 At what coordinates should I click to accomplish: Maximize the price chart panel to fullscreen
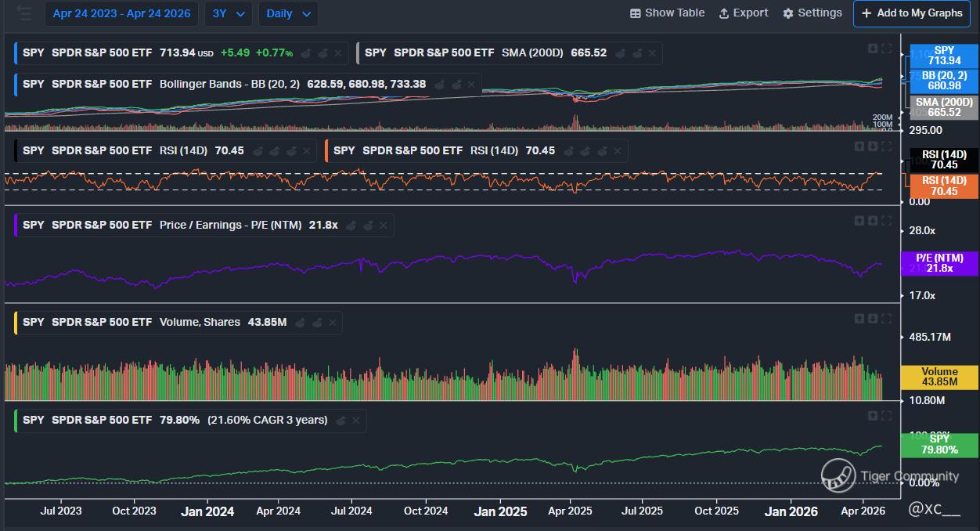(886, 49)
